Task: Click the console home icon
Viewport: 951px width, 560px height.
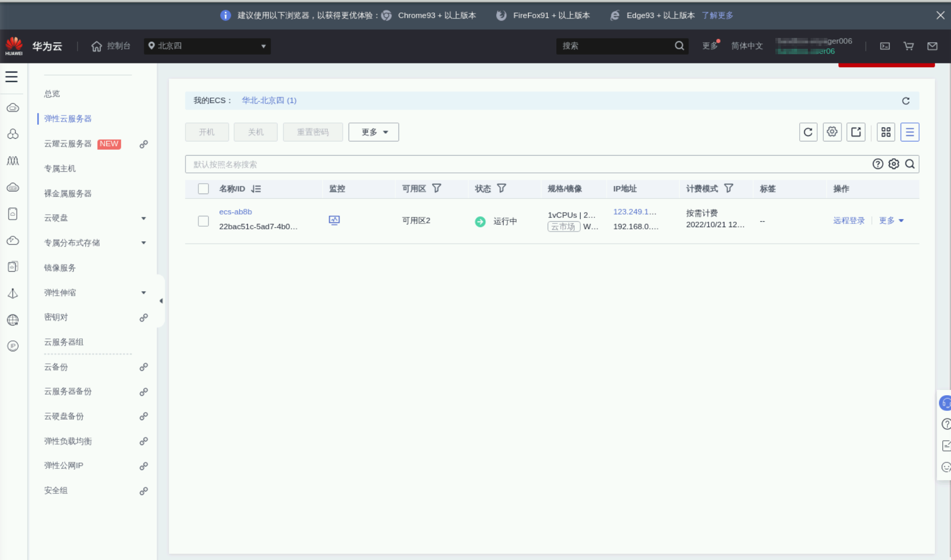Action: [x=97, y=46]
